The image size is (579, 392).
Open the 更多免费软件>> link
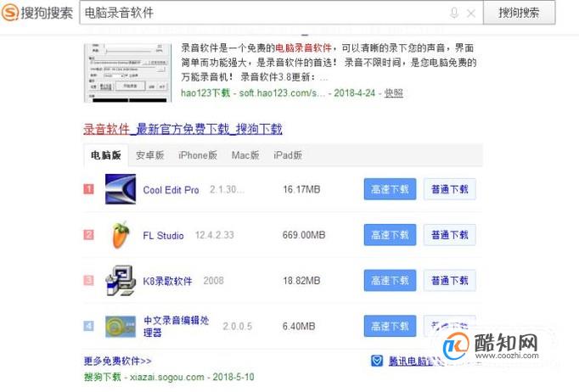pyautogui.click(x=117, y=361)
